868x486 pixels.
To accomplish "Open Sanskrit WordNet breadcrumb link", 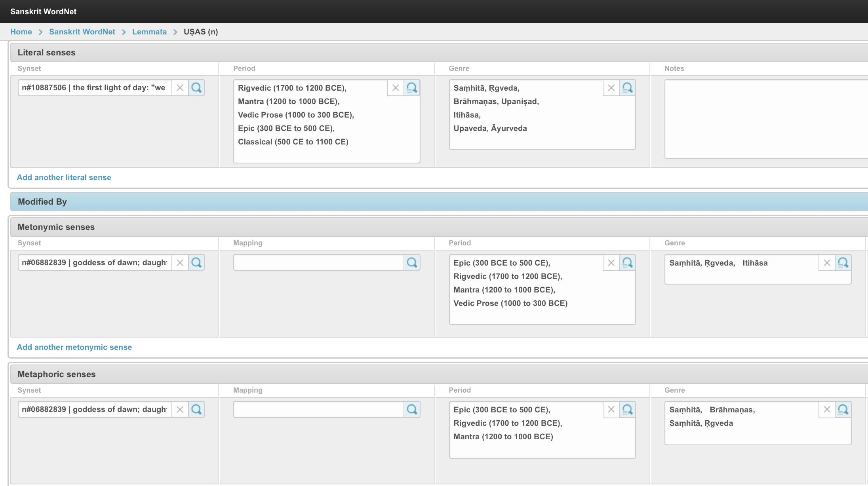I will pyautogui.click(x=82, y=32).
